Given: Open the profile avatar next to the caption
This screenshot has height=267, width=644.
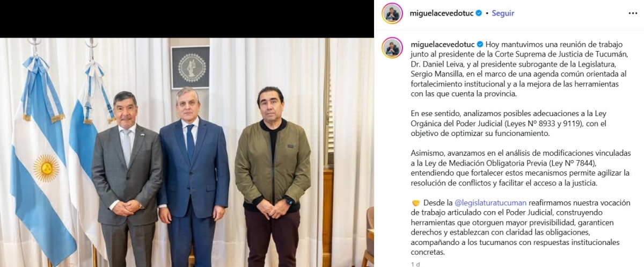Looking at the screenshot, I should [392, 48].
